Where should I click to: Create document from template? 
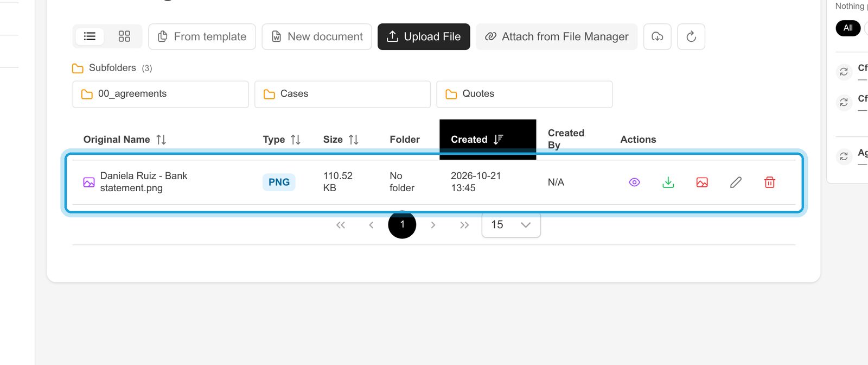click(x=202, y=36)
